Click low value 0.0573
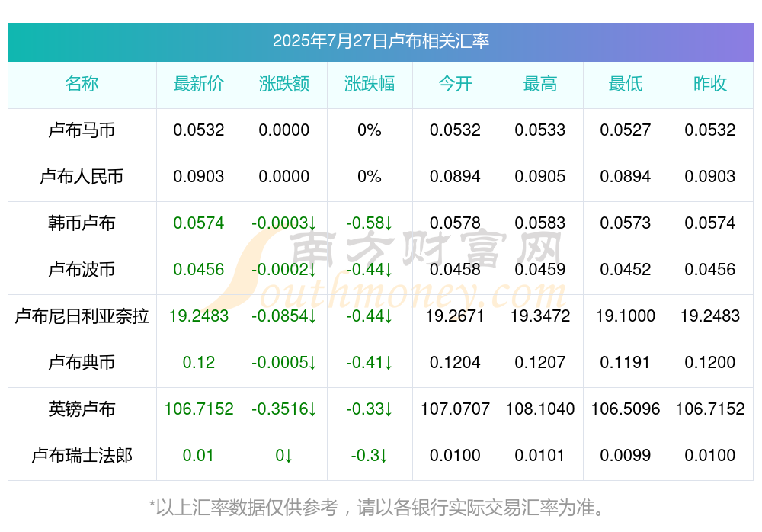 pyautogui.click(x=626, y=223)
